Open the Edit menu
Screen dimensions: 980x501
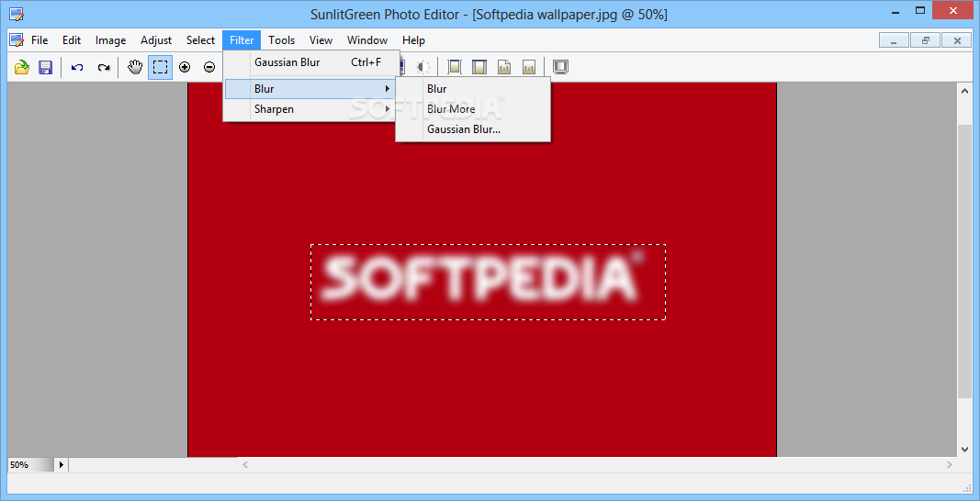tap(72, 40)
